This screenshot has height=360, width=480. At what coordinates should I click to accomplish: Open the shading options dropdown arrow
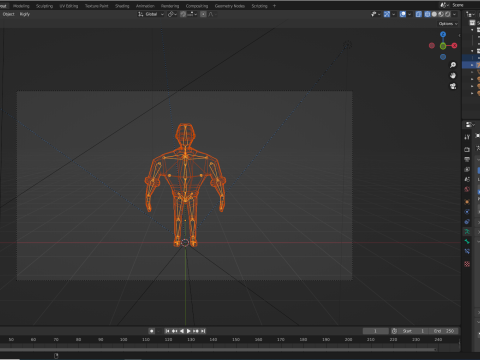click(x=454, y=14)
